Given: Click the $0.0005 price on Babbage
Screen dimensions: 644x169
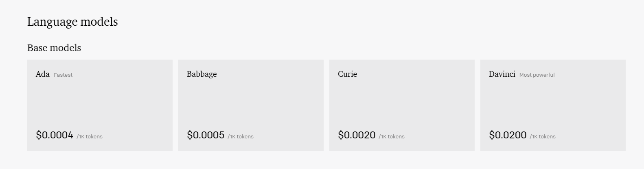Looking at the screenshot, I should (x=206, y=135).
